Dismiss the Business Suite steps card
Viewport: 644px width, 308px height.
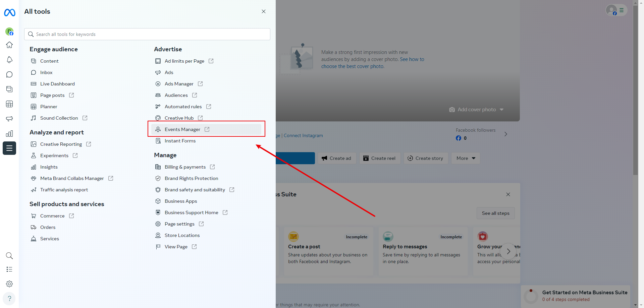click(x=508, y=194)
